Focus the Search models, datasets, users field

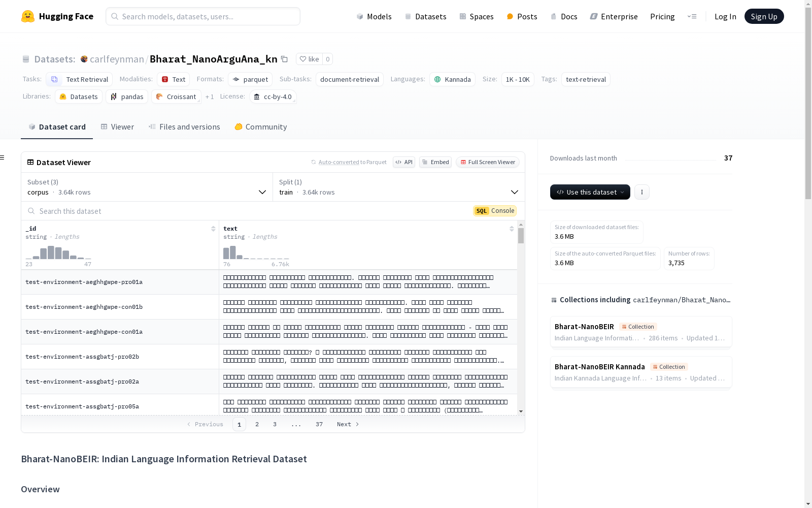click(x=203, y=16)
